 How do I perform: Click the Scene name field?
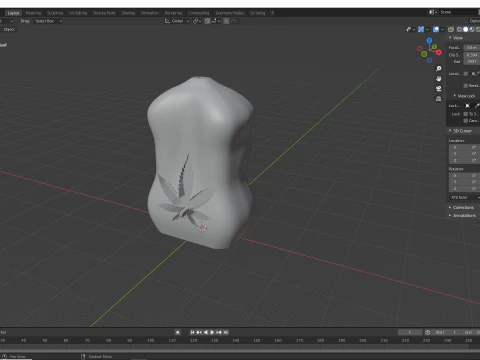click(458, 12)
